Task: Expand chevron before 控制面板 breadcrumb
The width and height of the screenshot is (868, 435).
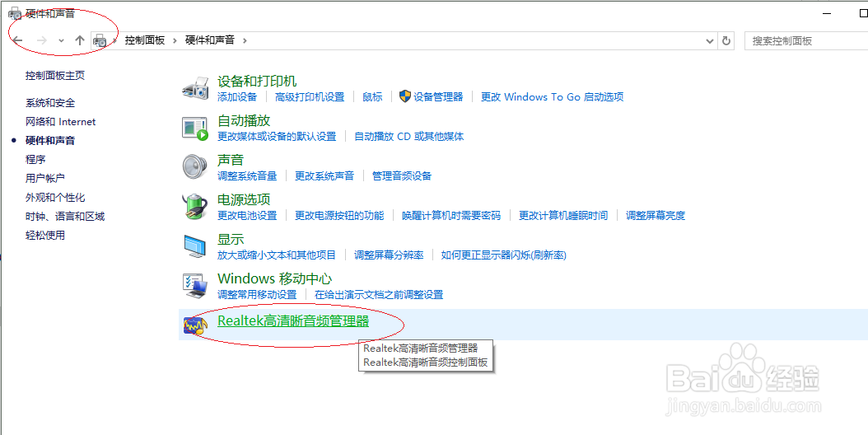Action: (115, 40)
